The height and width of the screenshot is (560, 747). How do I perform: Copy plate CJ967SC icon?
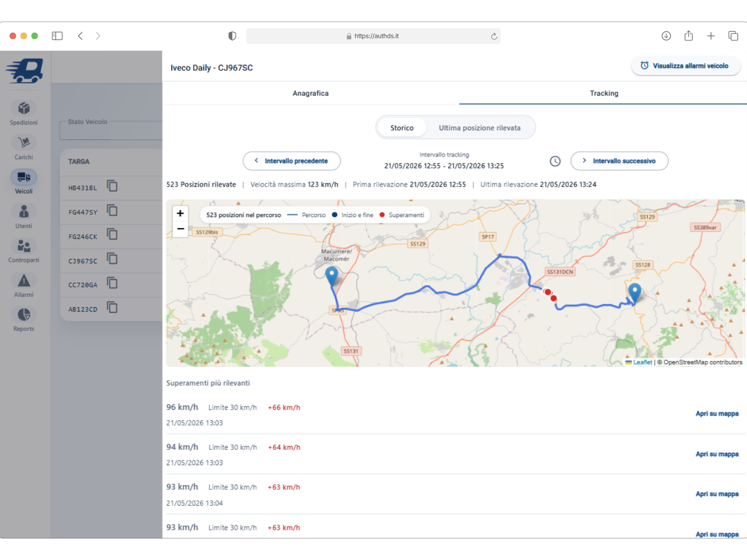112,259
